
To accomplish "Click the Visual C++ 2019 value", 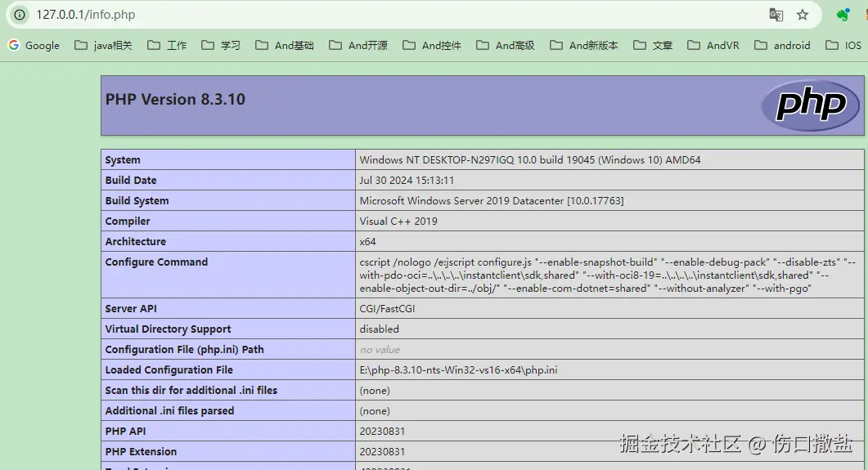I will coord(398,222).
